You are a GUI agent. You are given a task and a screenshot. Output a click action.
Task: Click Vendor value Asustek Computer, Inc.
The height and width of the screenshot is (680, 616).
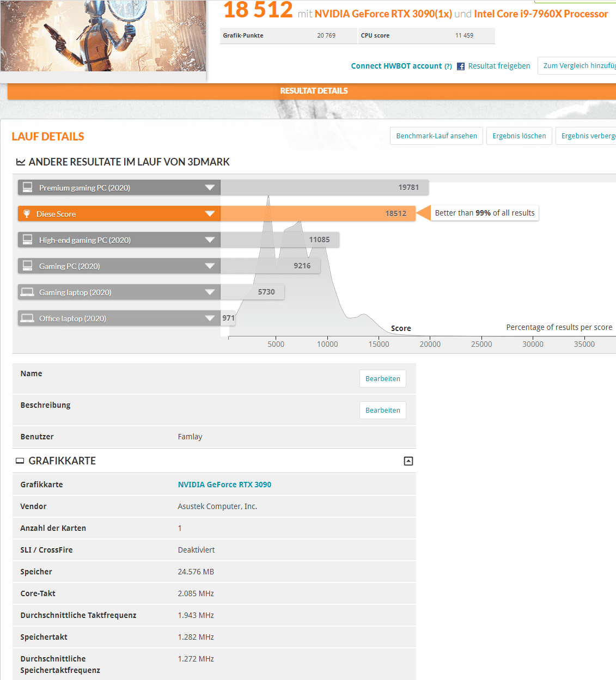(217, 506)
